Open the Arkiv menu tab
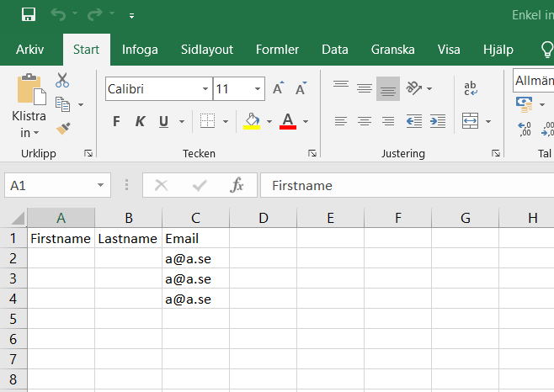Screen dimensions: 554x392 (30, 50)
